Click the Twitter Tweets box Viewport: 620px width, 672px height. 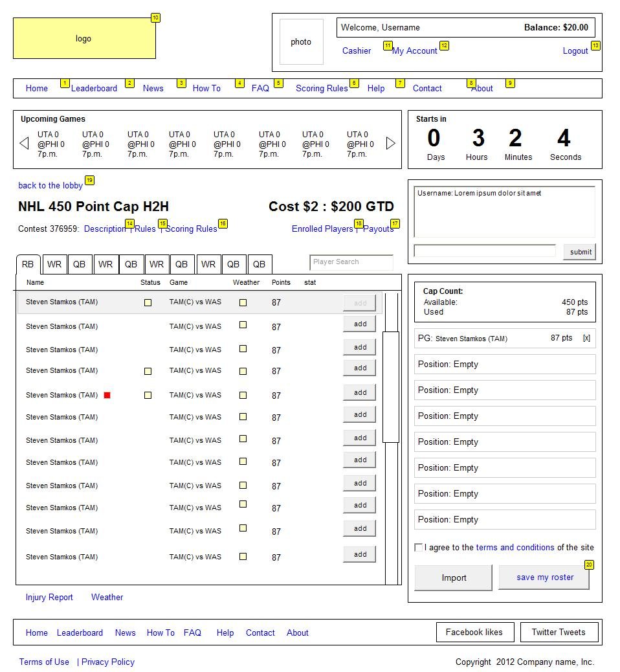tap(559, 632)
